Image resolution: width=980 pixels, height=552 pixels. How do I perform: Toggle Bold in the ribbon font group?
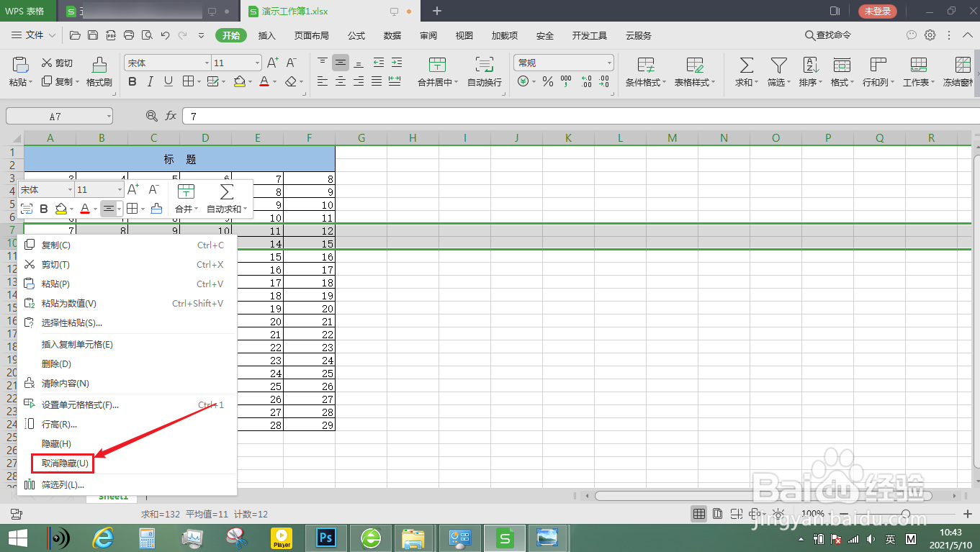(132, 82)
